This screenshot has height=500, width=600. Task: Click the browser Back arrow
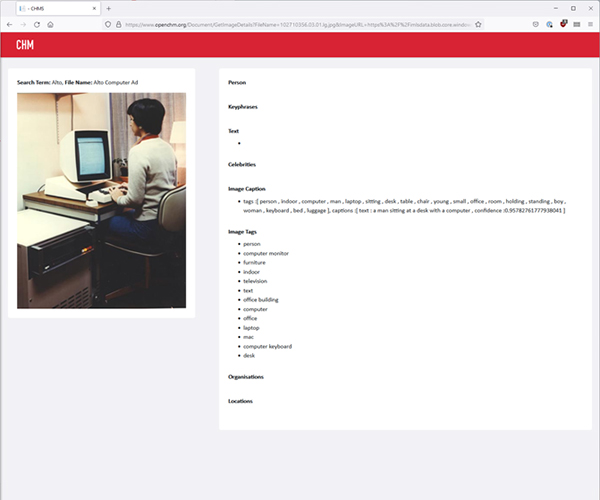[x=10, y=24]
